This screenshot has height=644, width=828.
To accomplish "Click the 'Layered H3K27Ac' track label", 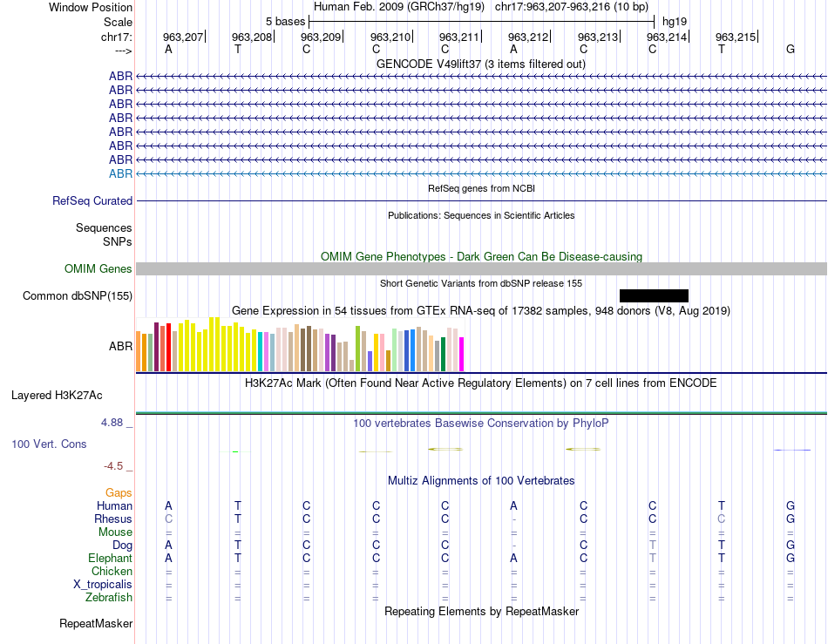I will pyautogui.click(x=57, y=396).
